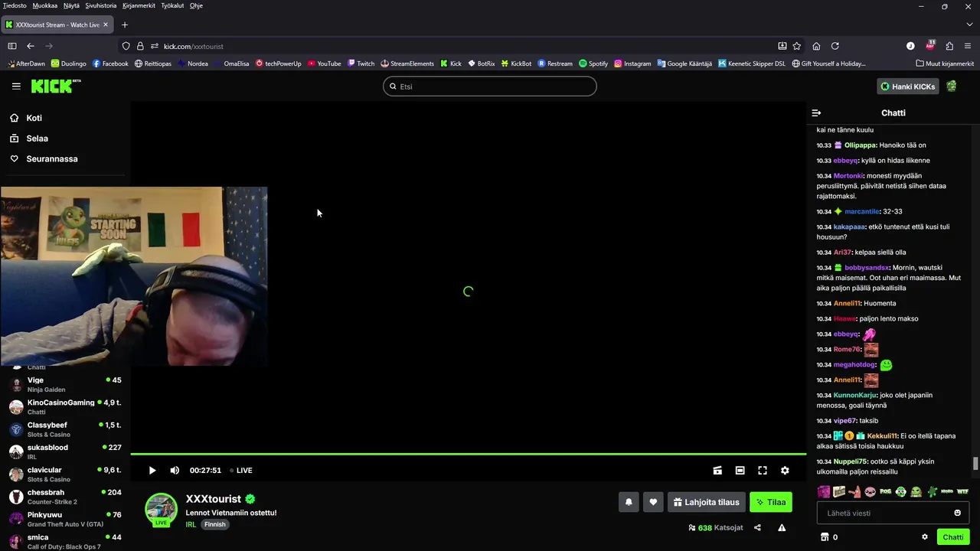Screen dimensions: 980x551
Task: Open smica channel in sidebar
Action: coord(65,541)
